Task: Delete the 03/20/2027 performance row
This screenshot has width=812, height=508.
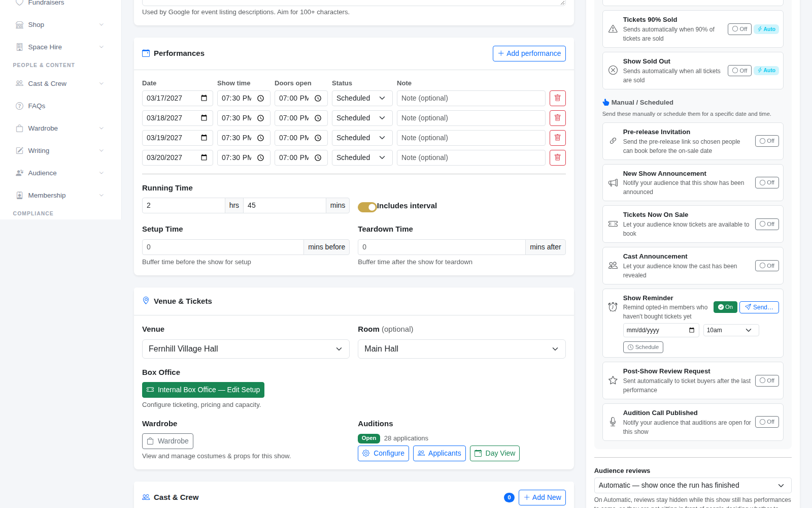Action: click(557, 157)
